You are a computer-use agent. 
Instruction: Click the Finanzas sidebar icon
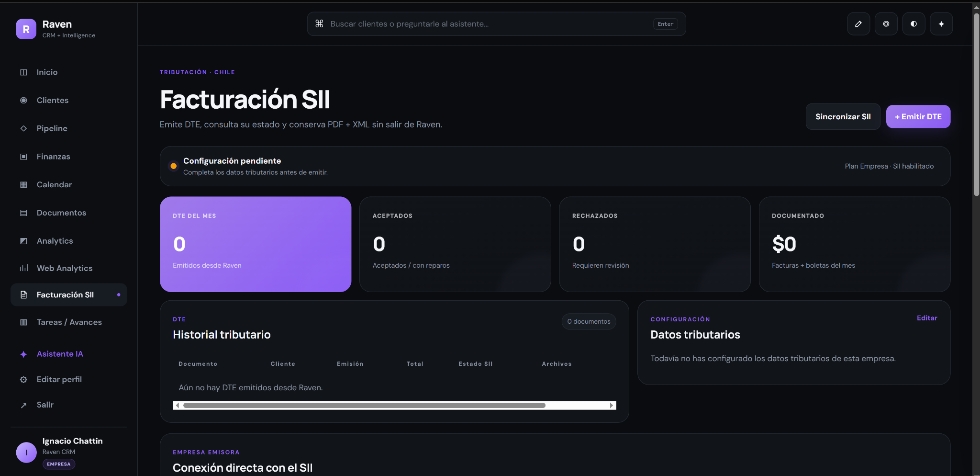(23, 157)
